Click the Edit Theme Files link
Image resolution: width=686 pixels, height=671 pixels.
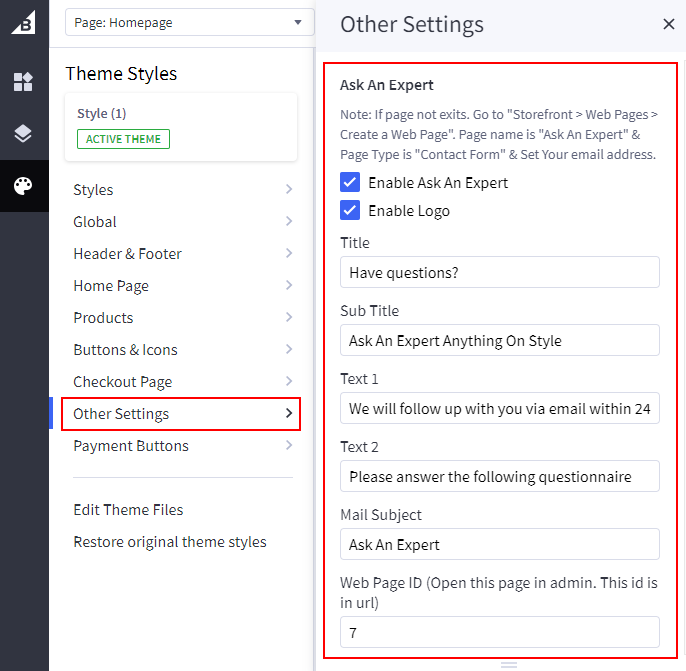(x=128, y=510)
